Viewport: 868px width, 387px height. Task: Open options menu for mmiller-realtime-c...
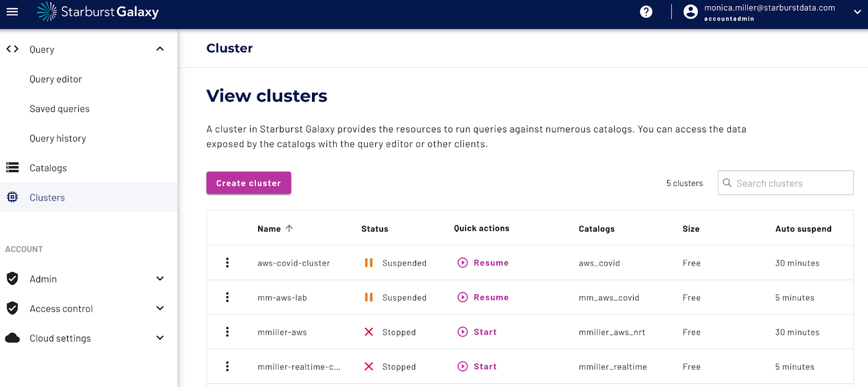click(227, 367)
